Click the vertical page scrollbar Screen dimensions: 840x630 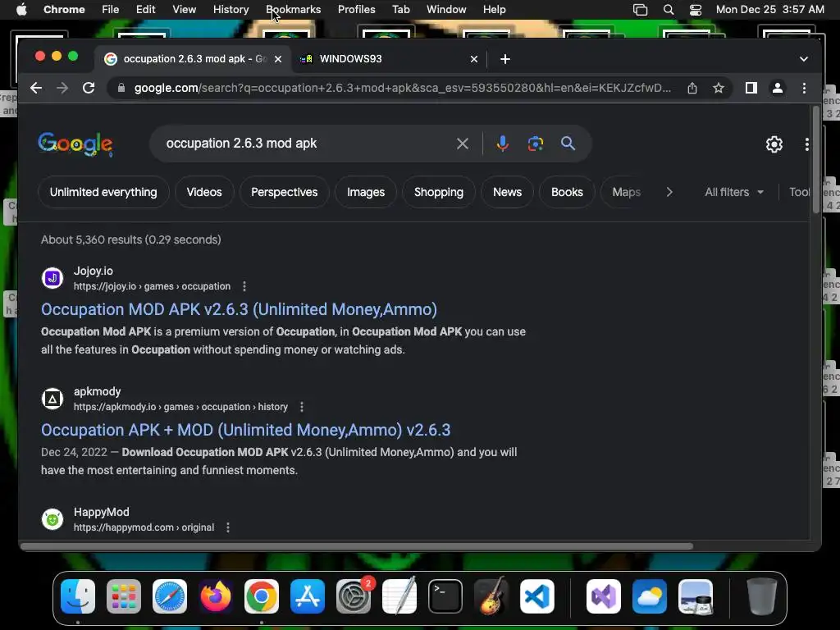click(x=816, y=160)
